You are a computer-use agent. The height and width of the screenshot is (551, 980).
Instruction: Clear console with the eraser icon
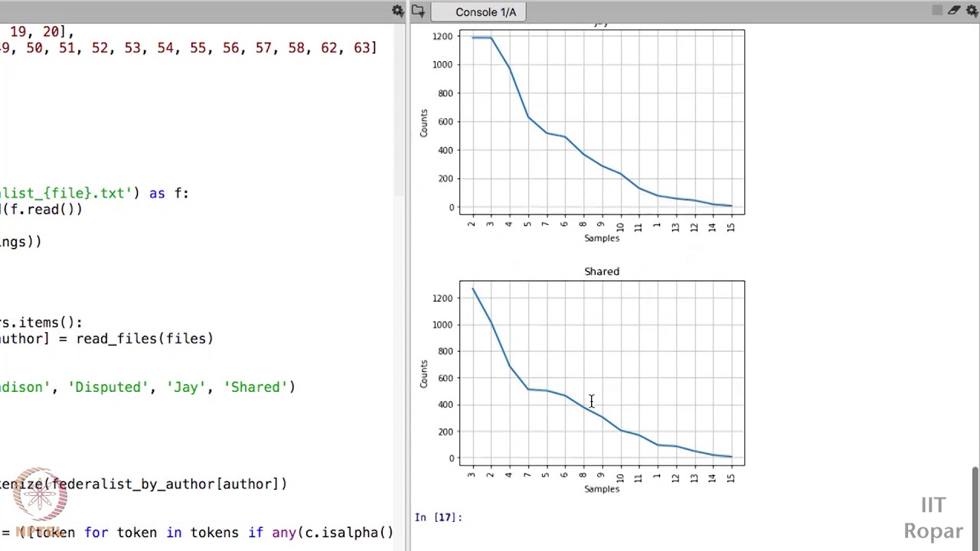[x=954, y=11]
